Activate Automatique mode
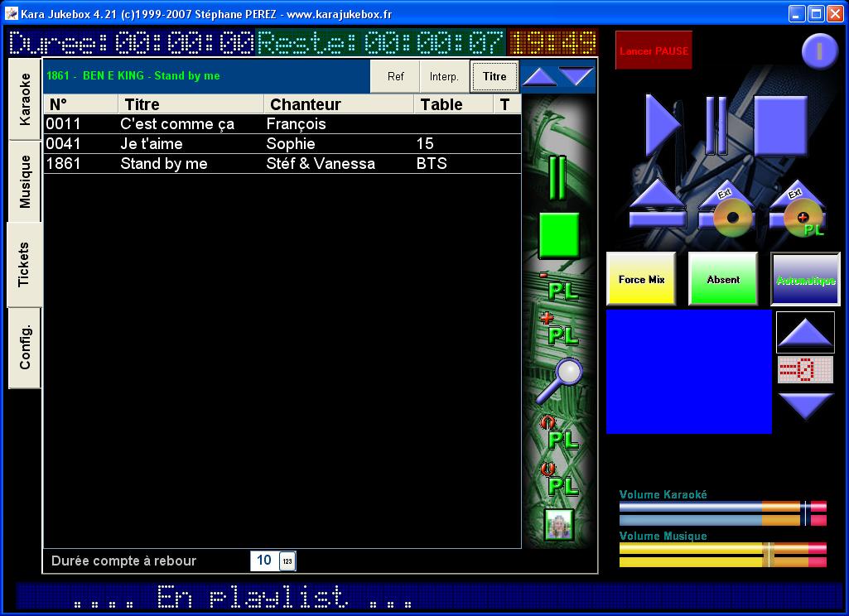The width and height of the screenshot is (849, 616). click(x=804, y=280)
